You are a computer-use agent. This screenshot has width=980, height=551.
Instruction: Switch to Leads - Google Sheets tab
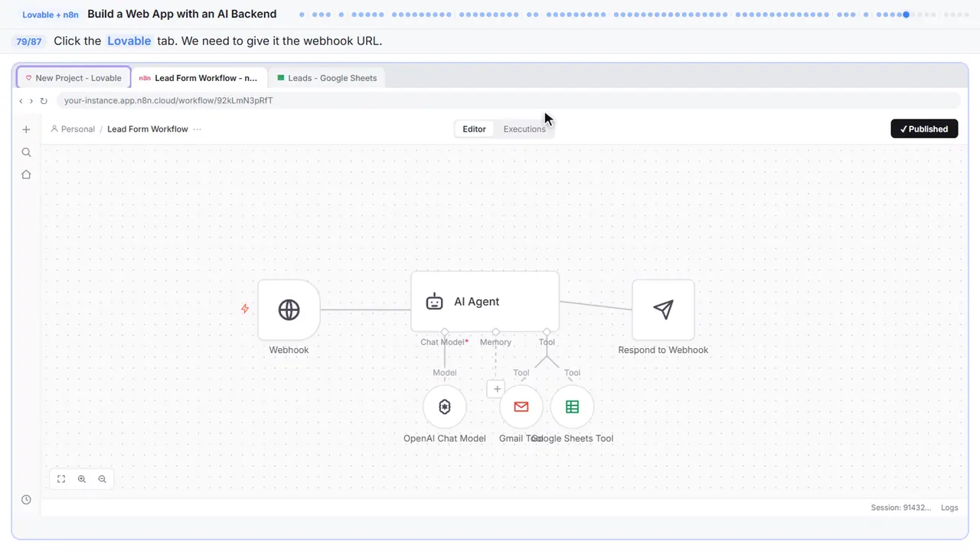coord(327,78)
